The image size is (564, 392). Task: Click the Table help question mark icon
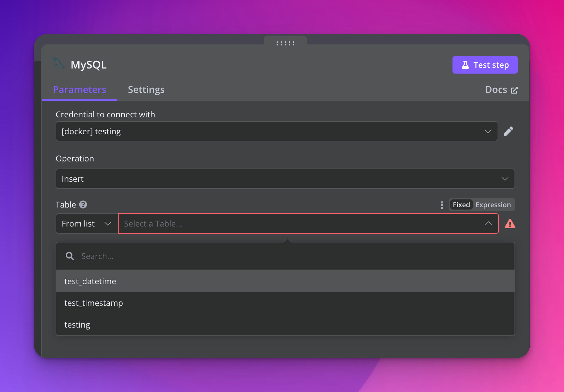click(x=83, y=204)
